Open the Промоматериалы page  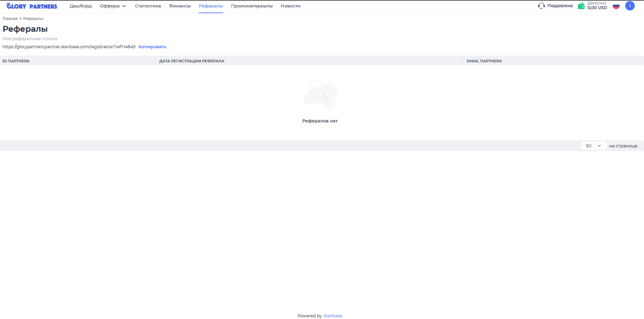click(x=252, y=6)
